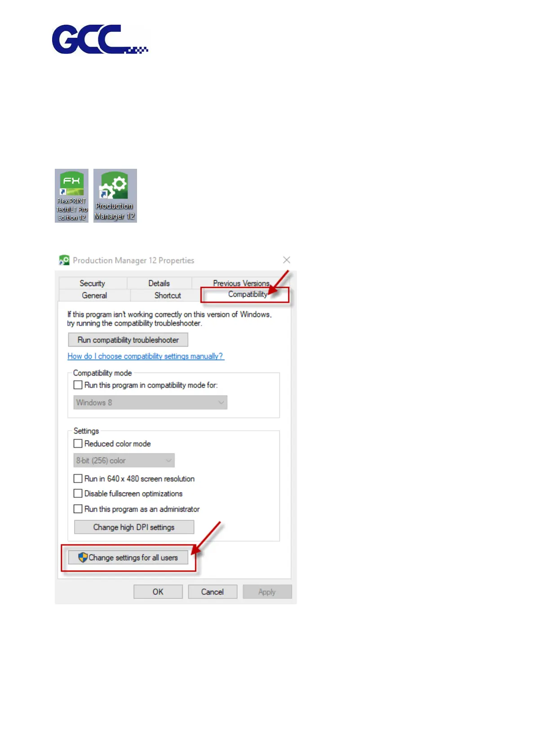
Task: Check the Reduced color mode box
Action: pos(78,444)
